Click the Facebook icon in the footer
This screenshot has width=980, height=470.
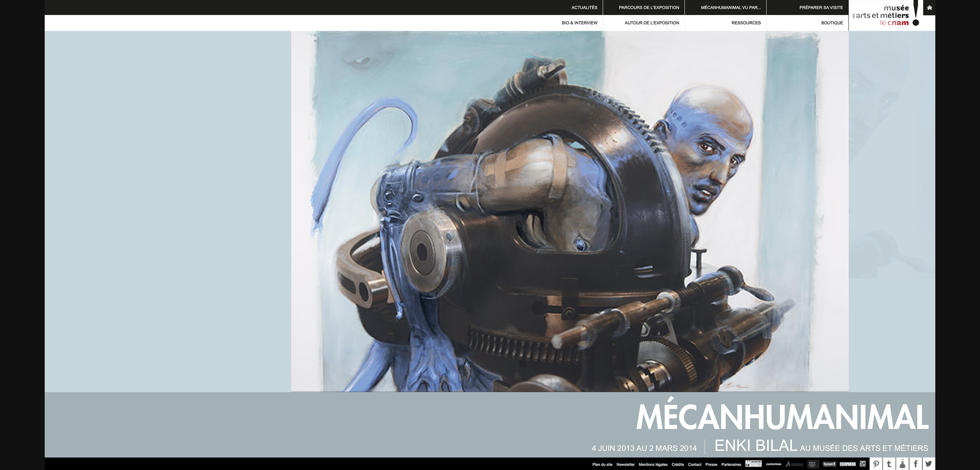pos(916,464)
